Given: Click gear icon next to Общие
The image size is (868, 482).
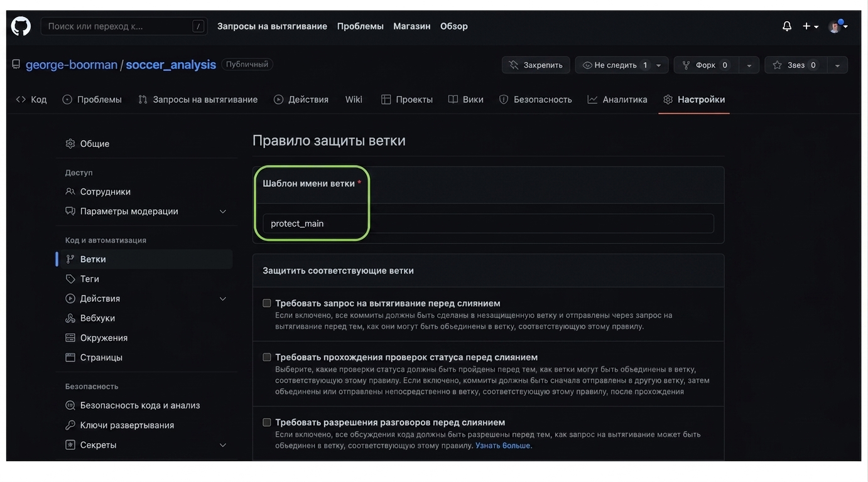Looking at the screenshot, I should (70, 144).
